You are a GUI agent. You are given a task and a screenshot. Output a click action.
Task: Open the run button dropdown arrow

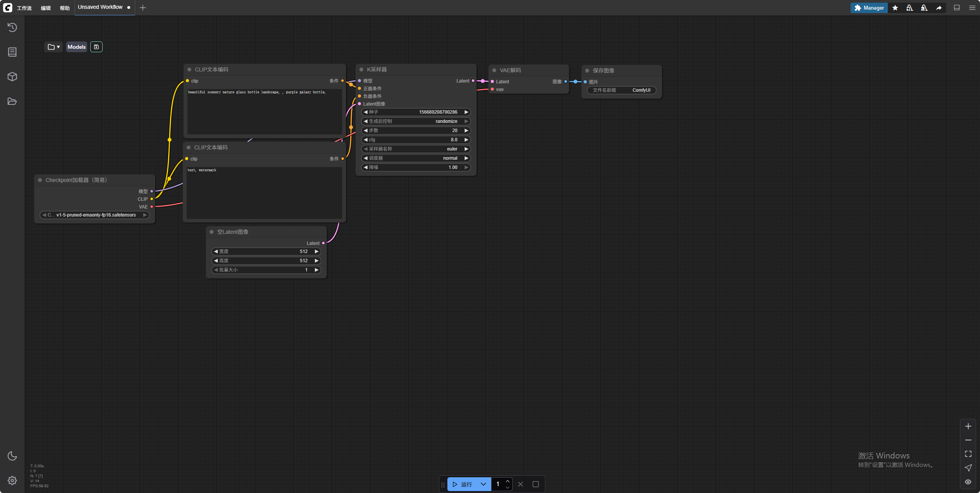[483, 484]
